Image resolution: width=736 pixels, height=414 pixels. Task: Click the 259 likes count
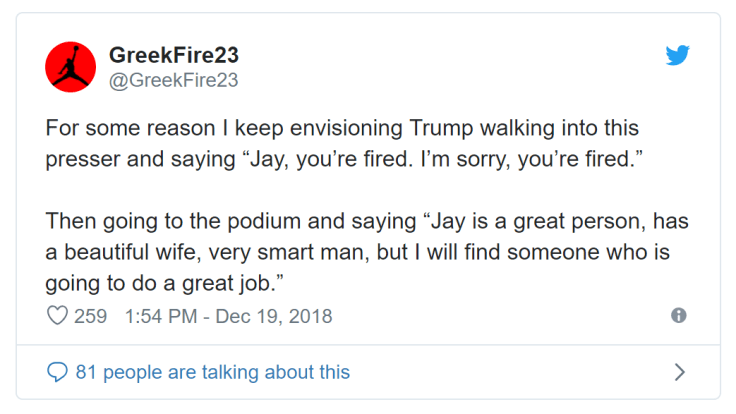90,316
